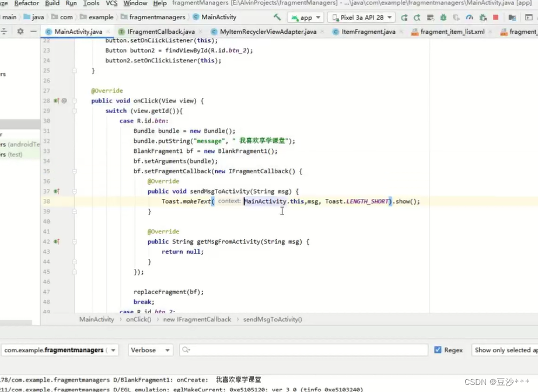Click the Run Anything window icon
This screenshot has width=538, height=392.
[x=529, y=17]
